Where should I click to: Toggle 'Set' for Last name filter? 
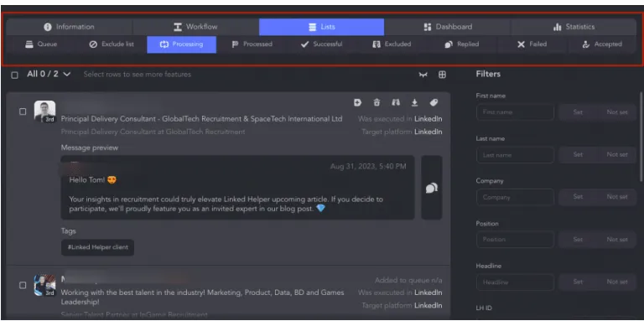[578, 155]
